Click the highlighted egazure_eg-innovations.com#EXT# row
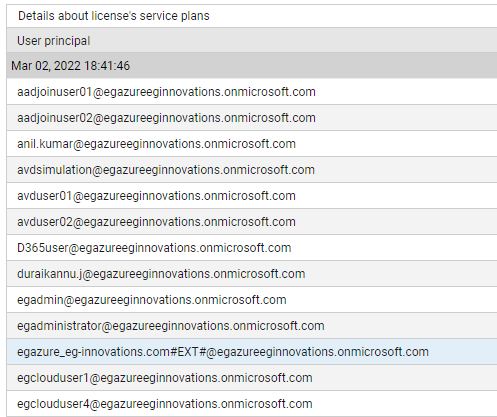This screenshot has height=417, width=497. [x=252, y=352]
